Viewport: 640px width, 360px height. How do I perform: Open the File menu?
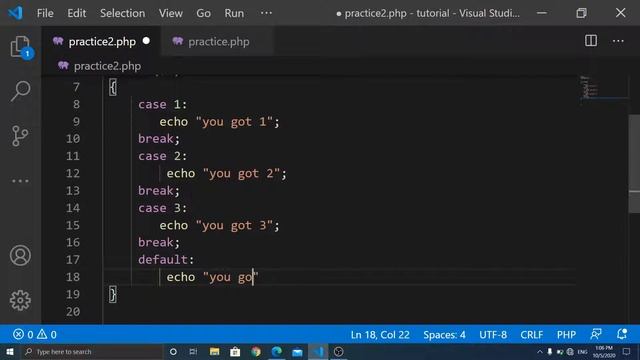(x=45, y=13)
